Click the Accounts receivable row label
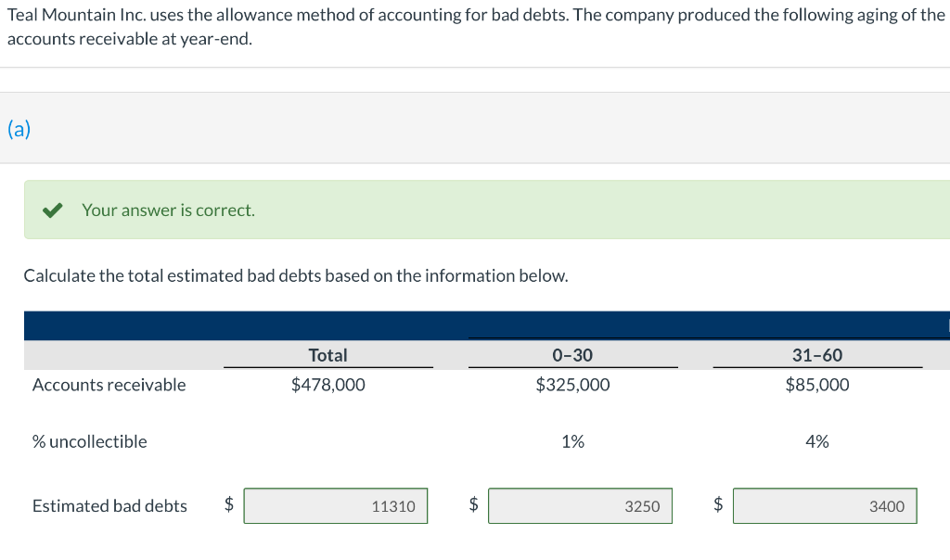Screen dimensions: 950x560 (x=109, y=385)
